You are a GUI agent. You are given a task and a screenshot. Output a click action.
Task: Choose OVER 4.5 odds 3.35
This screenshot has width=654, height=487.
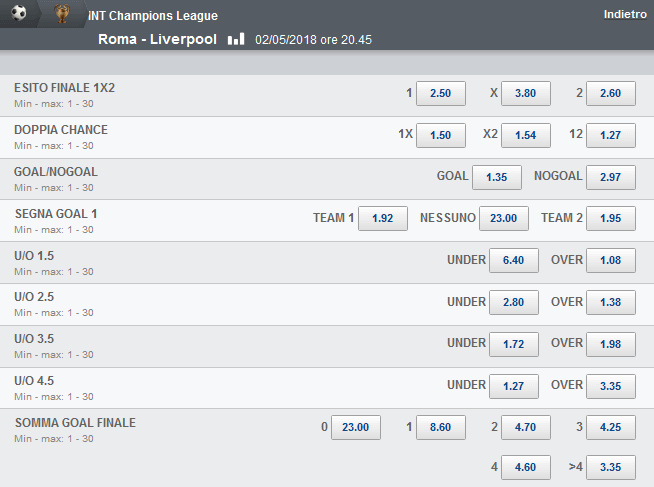pyautogui.click(x=611, y=386)
